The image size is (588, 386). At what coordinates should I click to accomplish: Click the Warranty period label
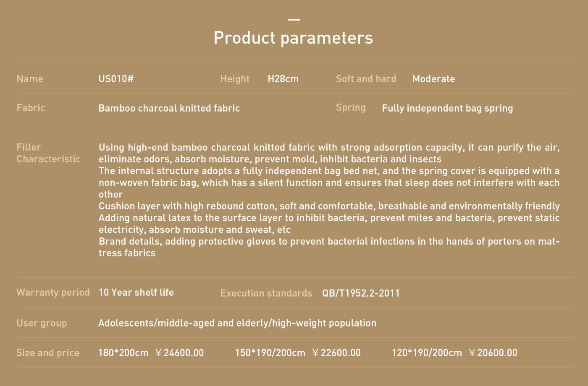(x=53, y=292)
